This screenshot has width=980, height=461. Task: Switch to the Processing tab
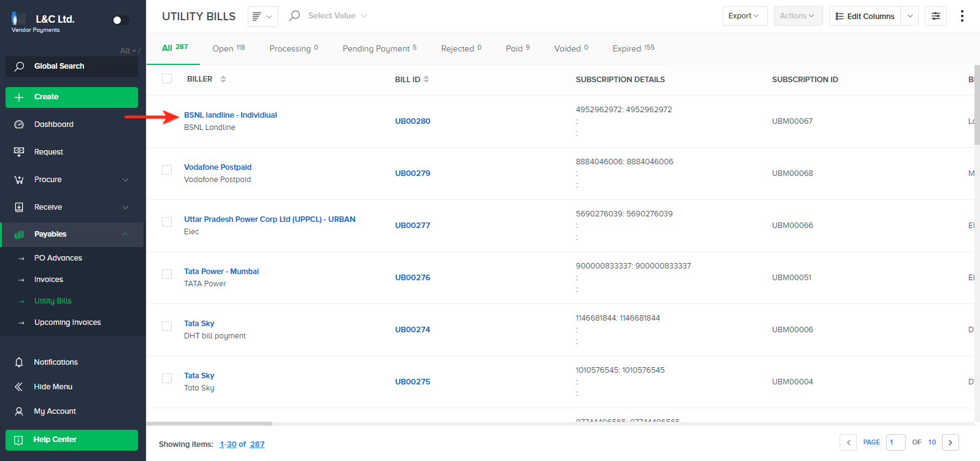pos(294,48)
